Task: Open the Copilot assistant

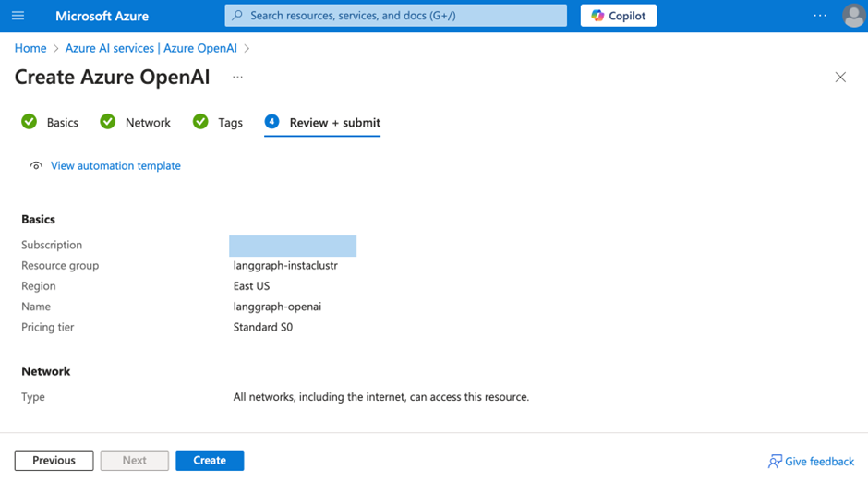Action: pos(619,16)
